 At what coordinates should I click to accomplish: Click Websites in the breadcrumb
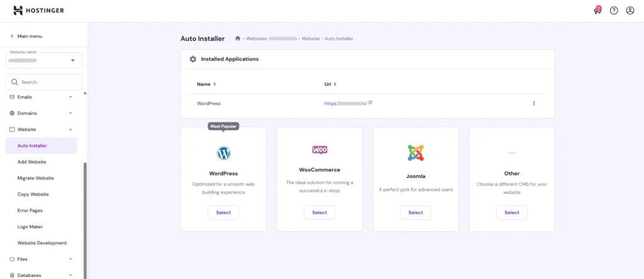(257, 38)
